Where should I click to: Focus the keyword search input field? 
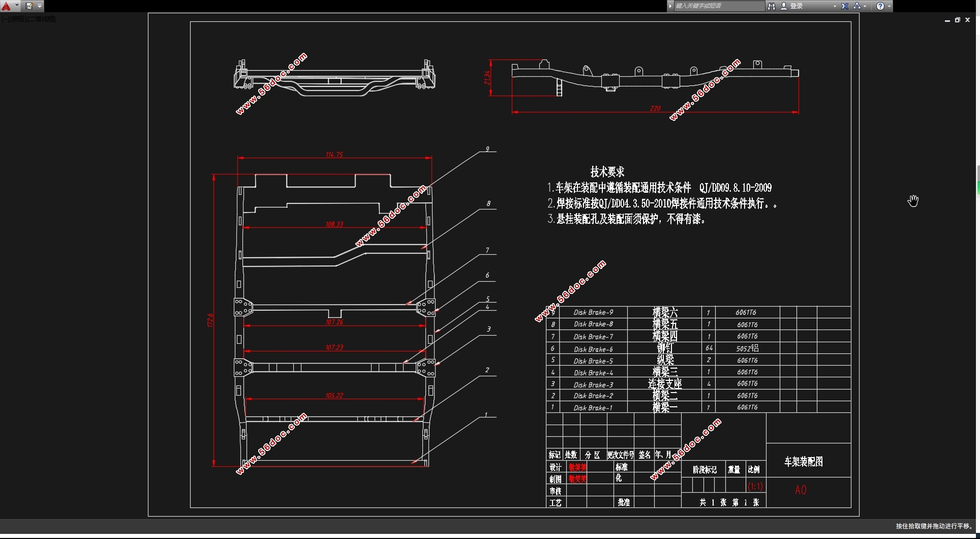coord(719,6)
